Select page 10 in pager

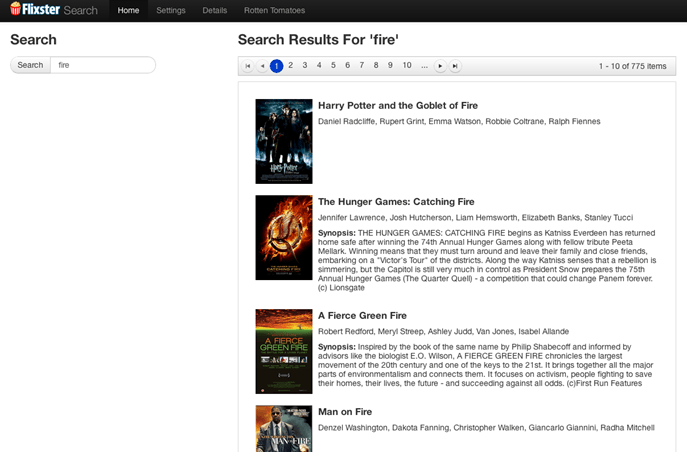pos(407,65)
